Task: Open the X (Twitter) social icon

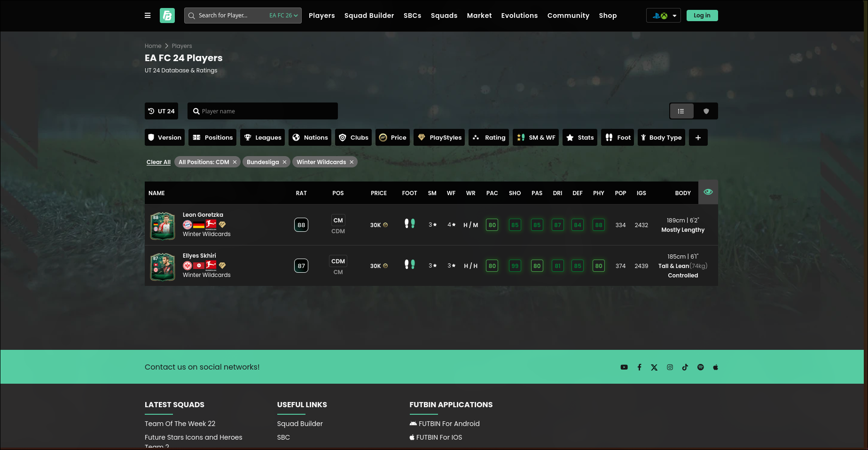Action: point(654,367)
